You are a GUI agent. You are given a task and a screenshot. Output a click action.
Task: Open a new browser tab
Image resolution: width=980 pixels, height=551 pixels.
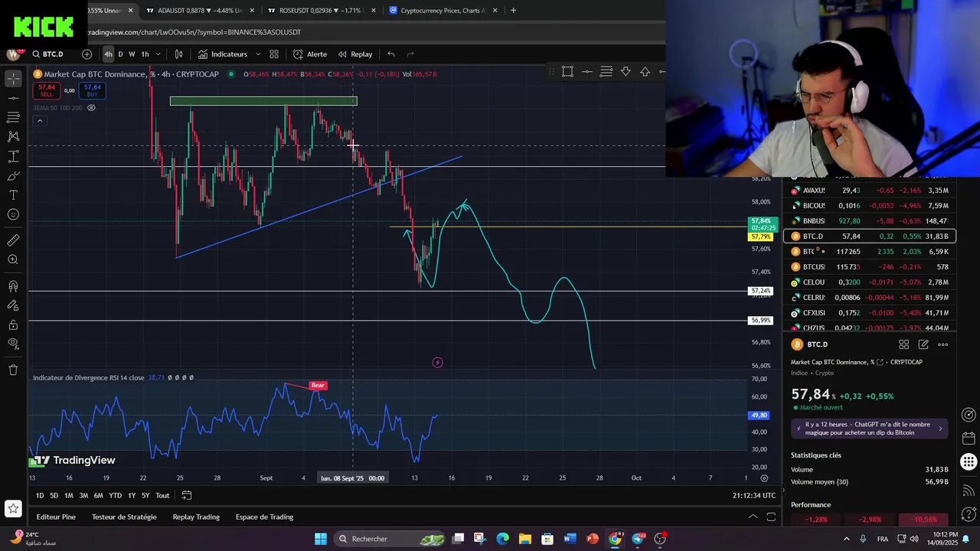[513, 11]
